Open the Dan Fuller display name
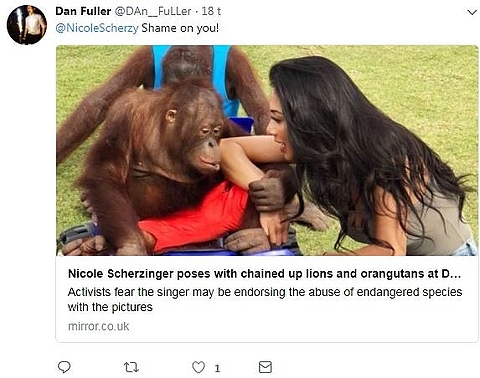This screenshot has width=480, height=378. pyautogui.click(x=83, y=11)
